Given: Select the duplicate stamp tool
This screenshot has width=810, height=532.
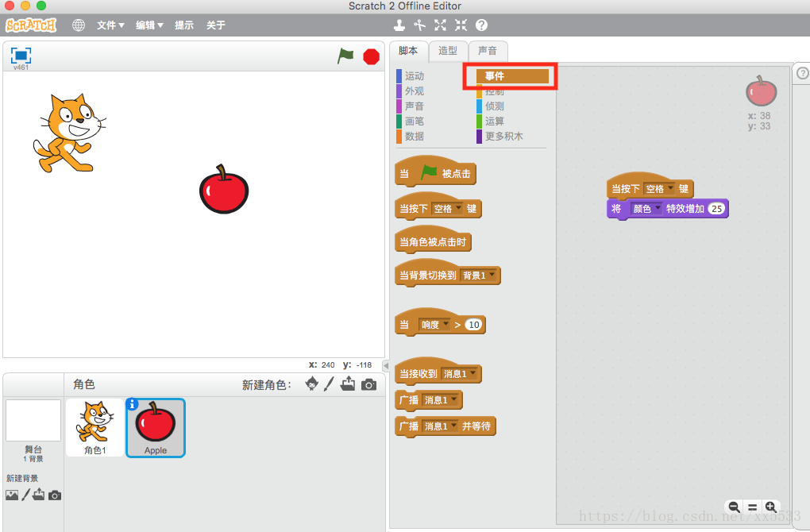Looking at the screenshot, I should click(399, 25).
